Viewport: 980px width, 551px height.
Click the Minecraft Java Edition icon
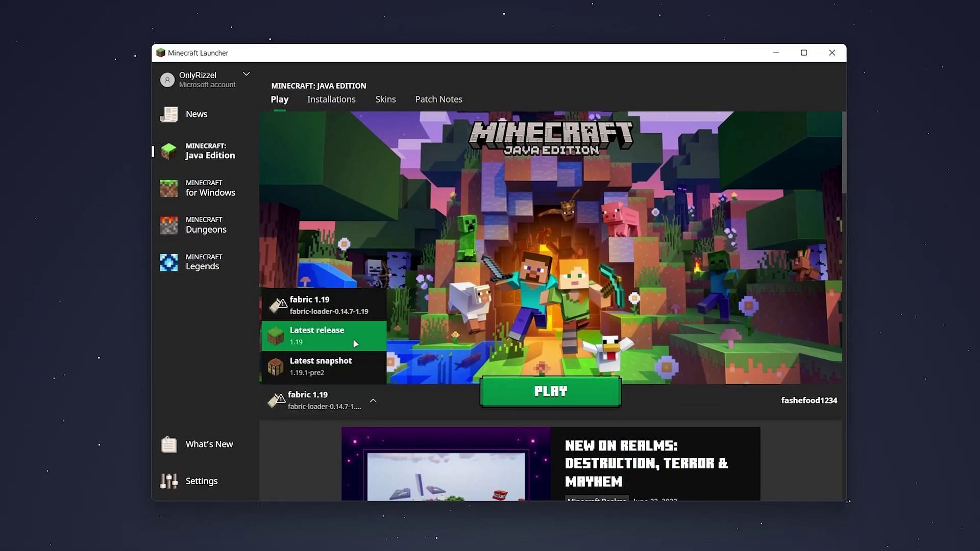pyautogui.click(x=168, y=151)
